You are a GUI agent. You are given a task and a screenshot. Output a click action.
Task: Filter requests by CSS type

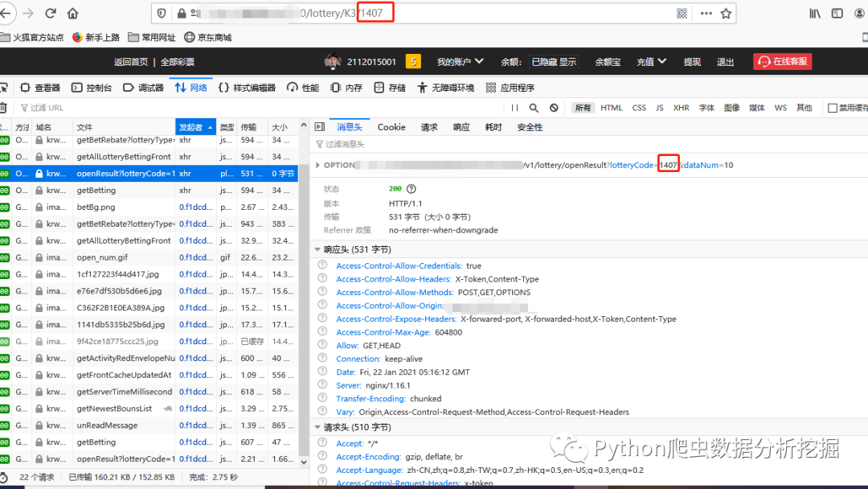point(639,108)
